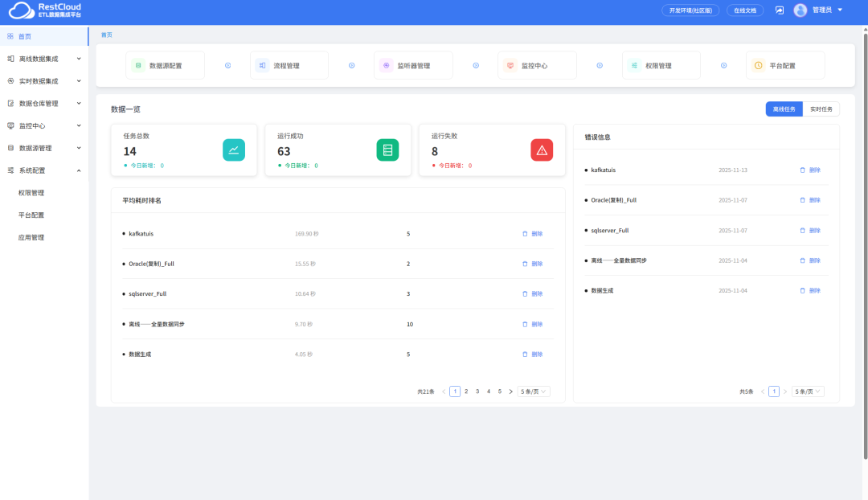Click the administrator avatar icon
The height and width of the screenshot is (500, 868).
800,10
